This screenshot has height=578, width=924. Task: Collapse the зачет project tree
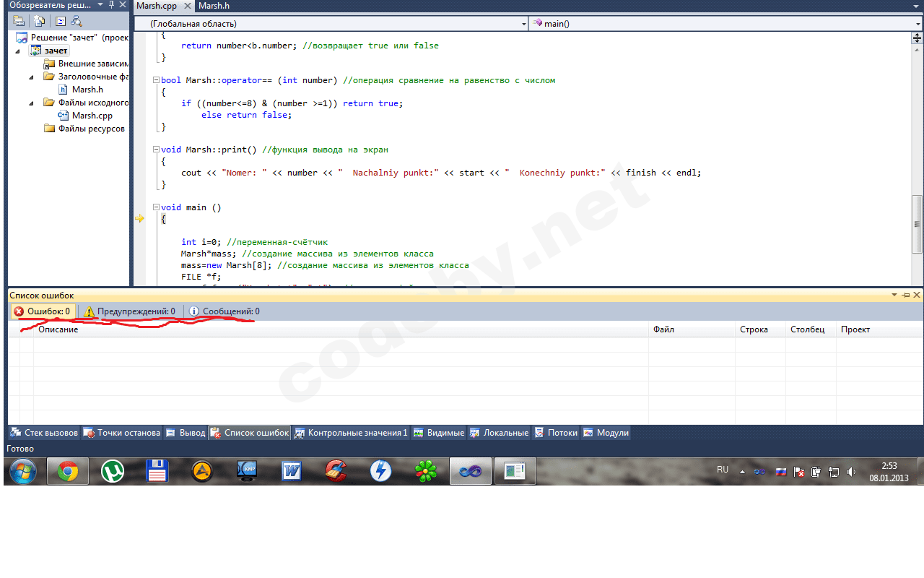coord(18,51)
